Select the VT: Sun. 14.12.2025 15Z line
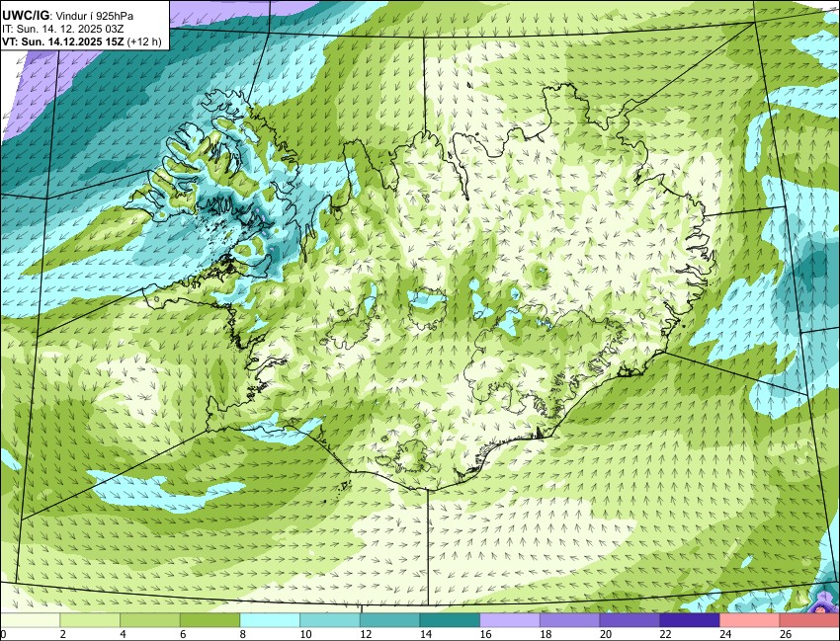Image resolution: width=840 pixels, height=641 pixels. [62, 41]
